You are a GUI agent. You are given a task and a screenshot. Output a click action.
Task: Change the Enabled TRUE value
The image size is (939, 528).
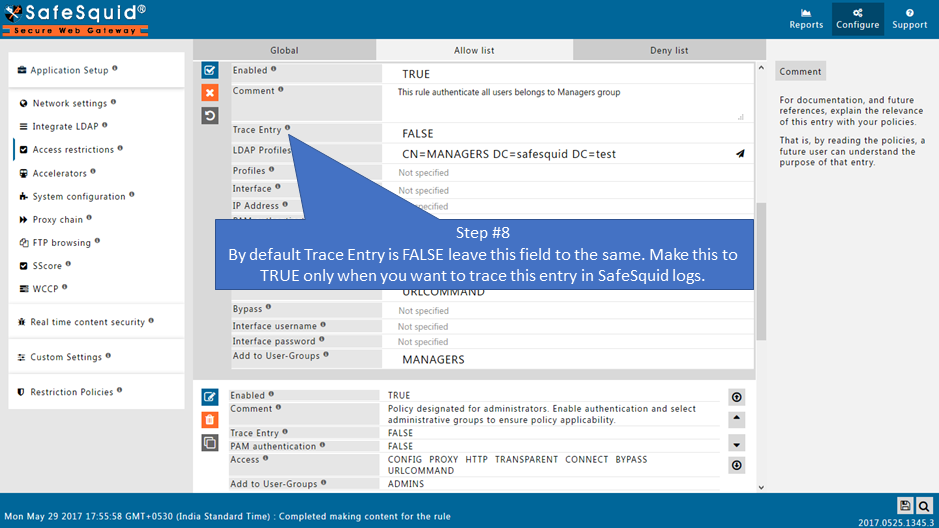tap(567, 74)
